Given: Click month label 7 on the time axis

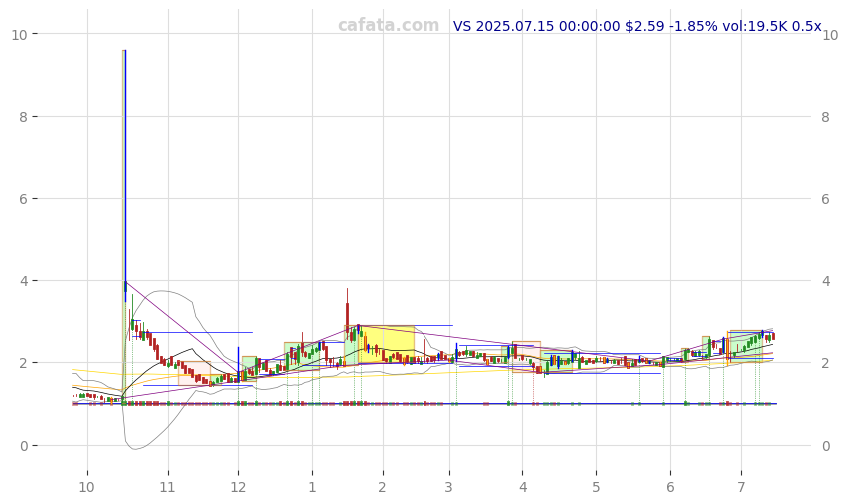Looking at the screenshot, I should coord(741,488).
